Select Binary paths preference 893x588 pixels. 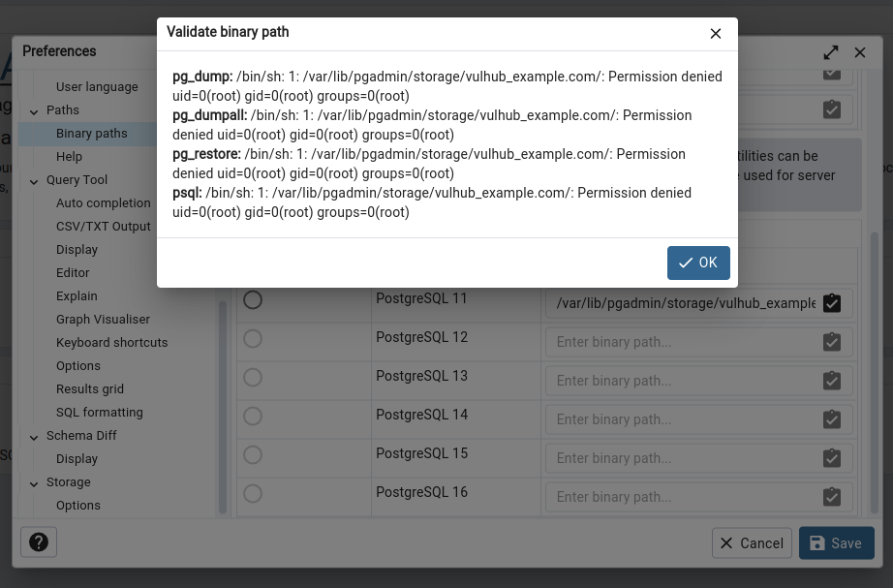click(92, 134)
